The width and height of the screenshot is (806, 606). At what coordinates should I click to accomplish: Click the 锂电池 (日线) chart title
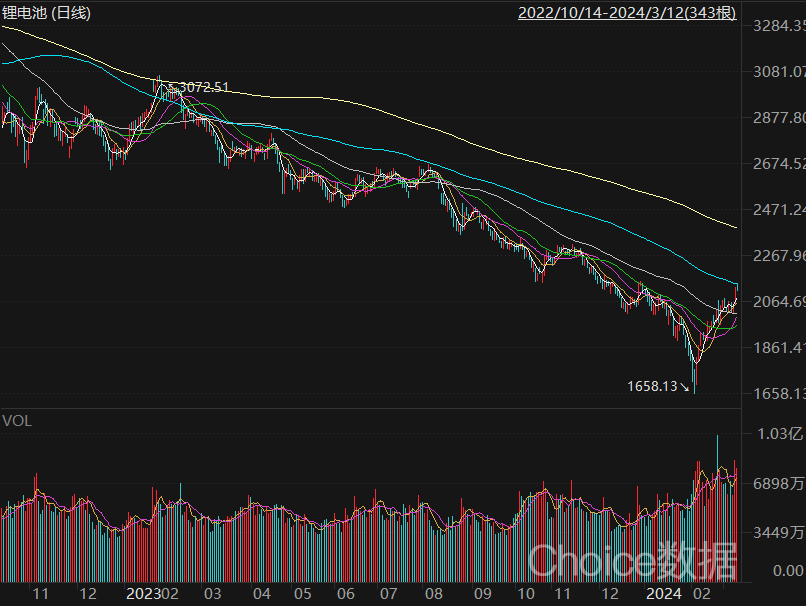[47, 13]
